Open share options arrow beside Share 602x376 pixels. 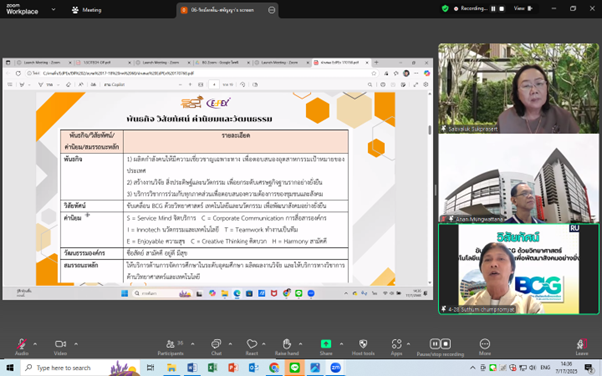[341, 344]
